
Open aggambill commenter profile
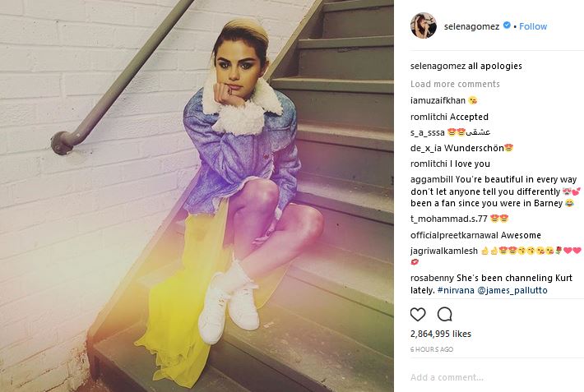coord(432,179)
